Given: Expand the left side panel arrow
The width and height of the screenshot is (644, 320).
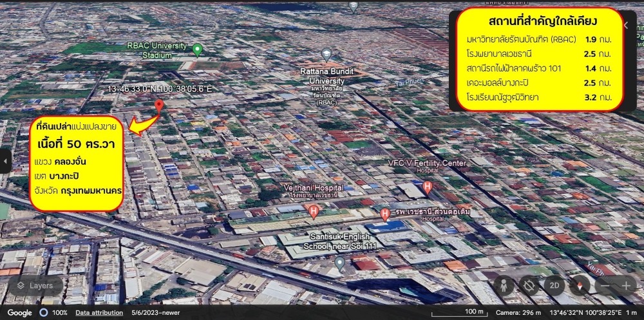Looking at the screenshot, I should [5, 161].
